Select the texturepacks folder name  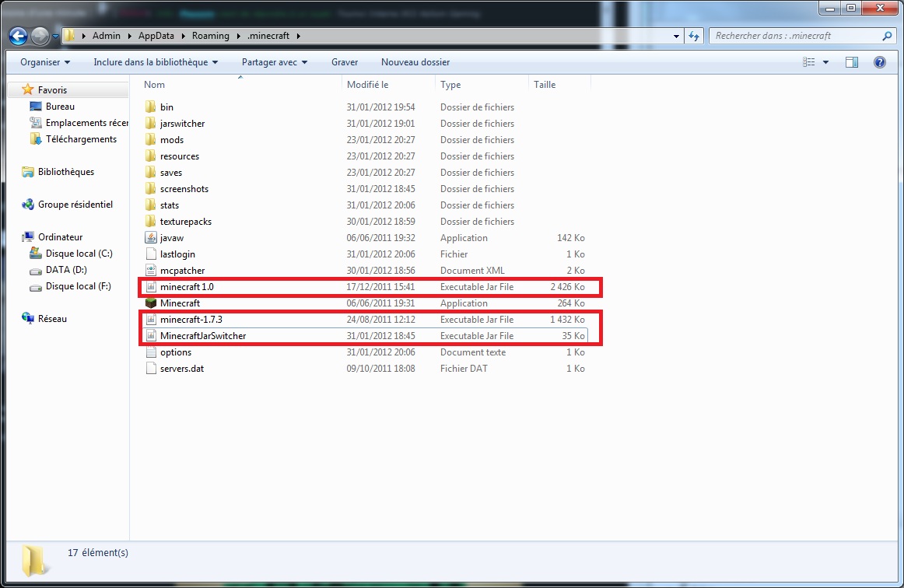(186, 222)
